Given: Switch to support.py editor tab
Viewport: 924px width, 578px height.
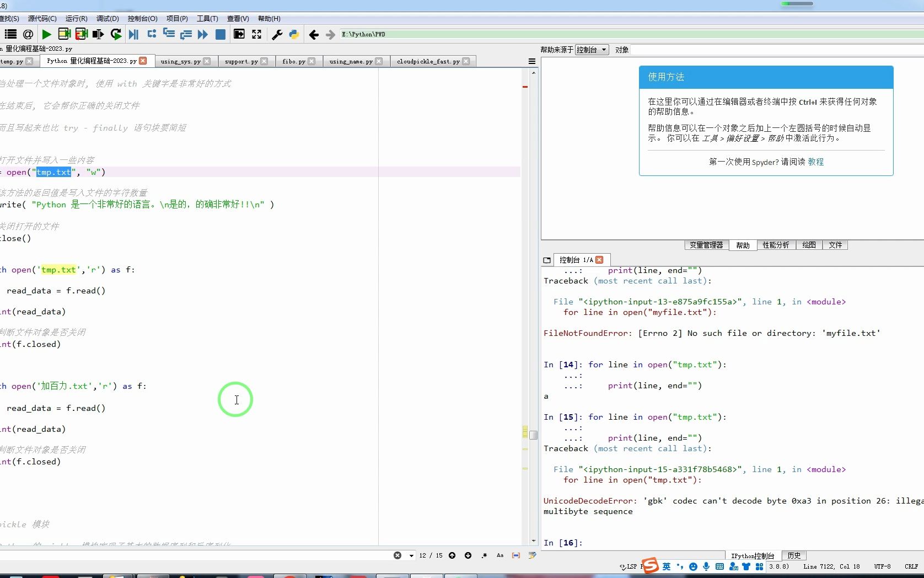Looking at the screenshot, I should tap(241, 61).
